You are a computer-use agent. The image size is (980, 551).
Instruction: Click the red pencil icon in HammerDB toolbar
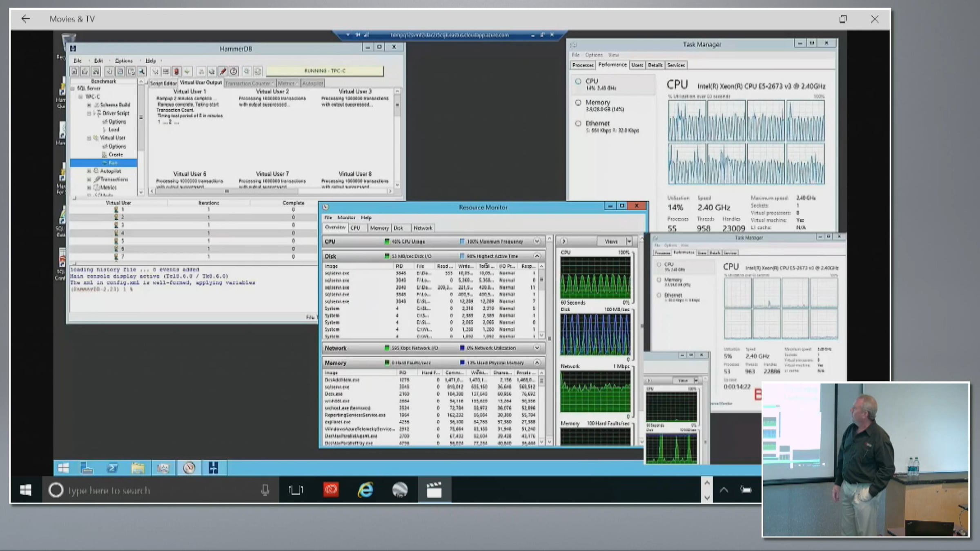tap(223, 71)
